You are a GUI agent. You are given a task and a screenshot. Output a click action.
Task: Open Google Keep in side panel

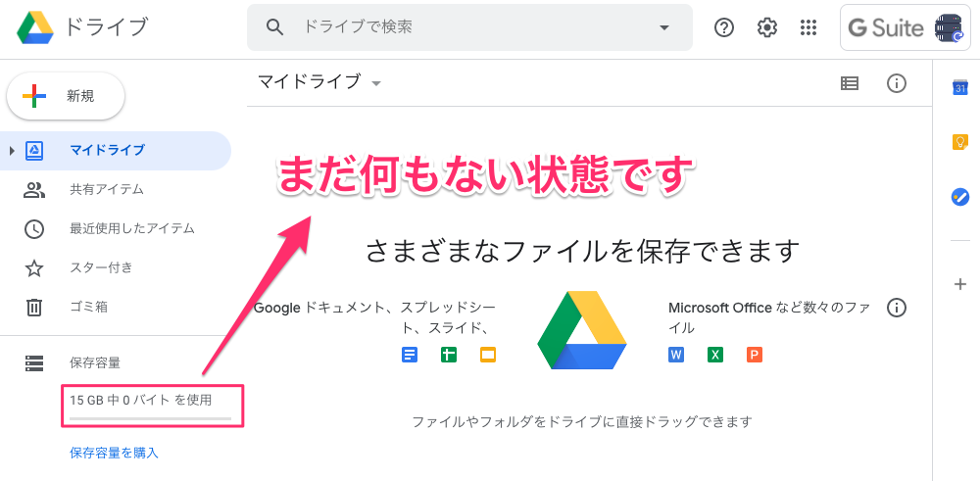point(960,142)
